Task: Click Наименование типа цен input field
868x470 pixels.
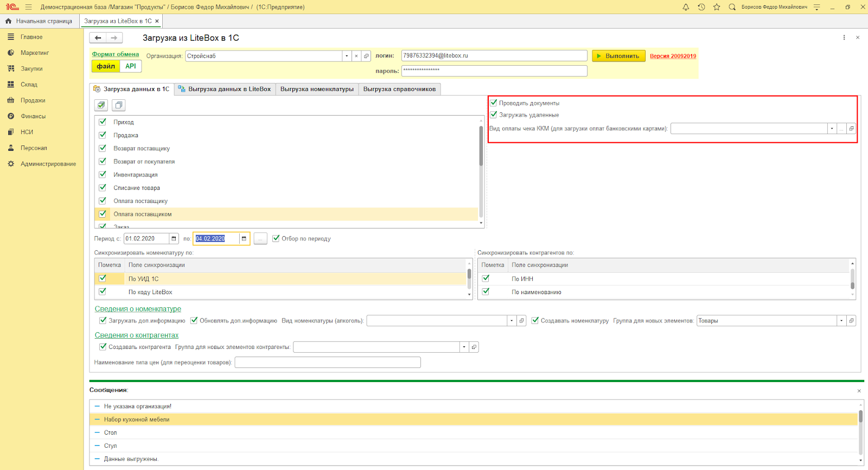Action: pyautogui.click(x=328, y=362)
